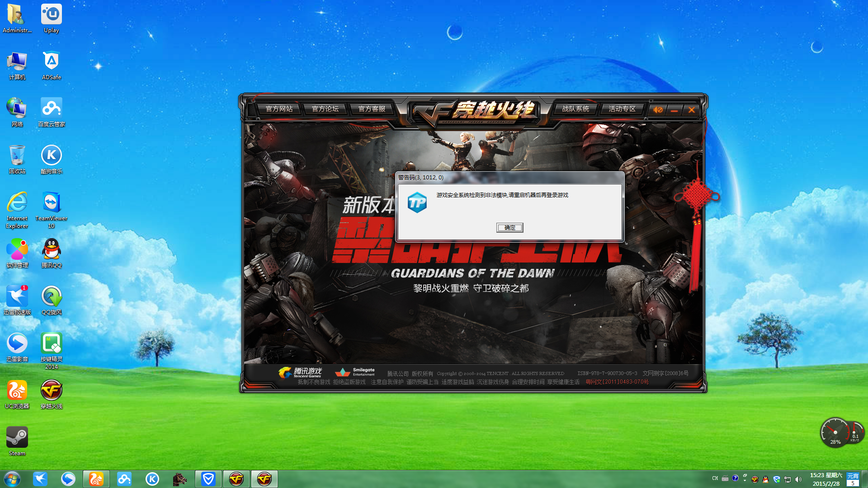Click the system clock showing 15:23
The image size is (868, 488).
pyautogui.click(x=826, y=479)
